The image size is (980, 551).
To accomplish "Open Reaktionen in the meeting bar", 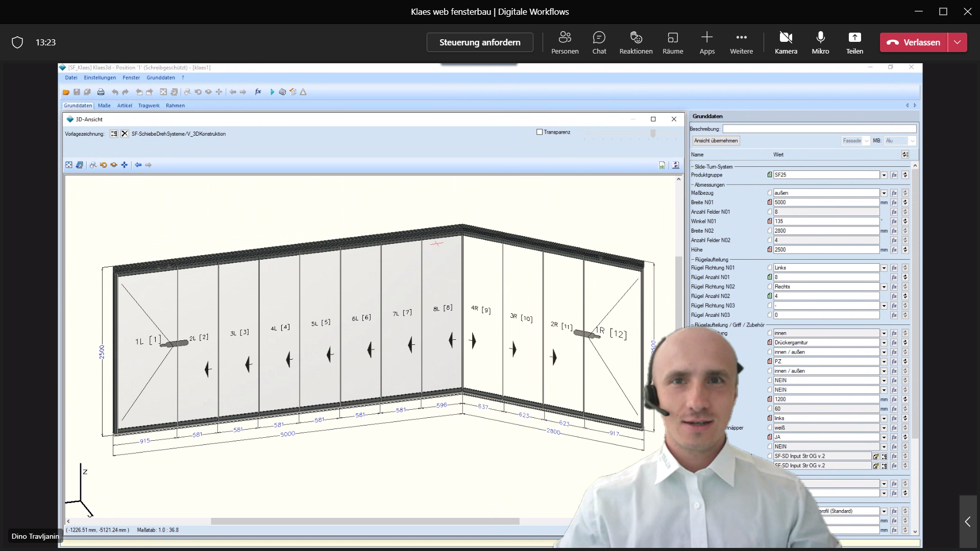I will 636,42.
